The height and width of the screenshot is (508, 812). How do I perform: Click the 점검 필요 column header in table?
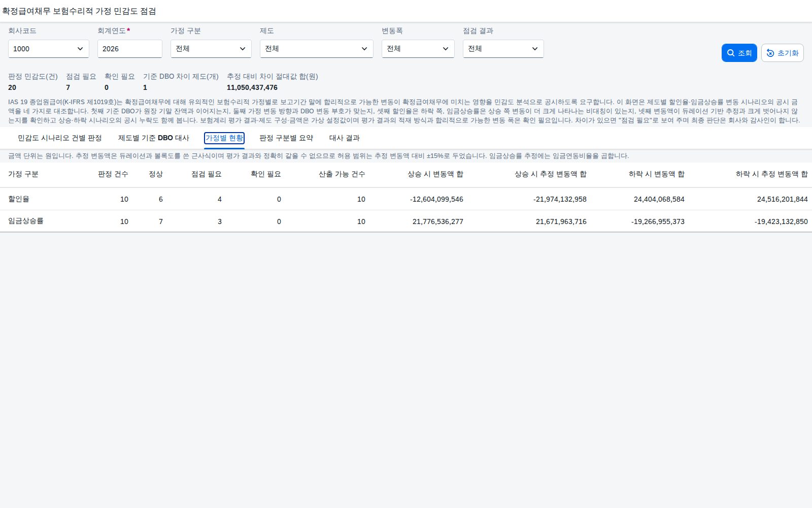(207, 174)
